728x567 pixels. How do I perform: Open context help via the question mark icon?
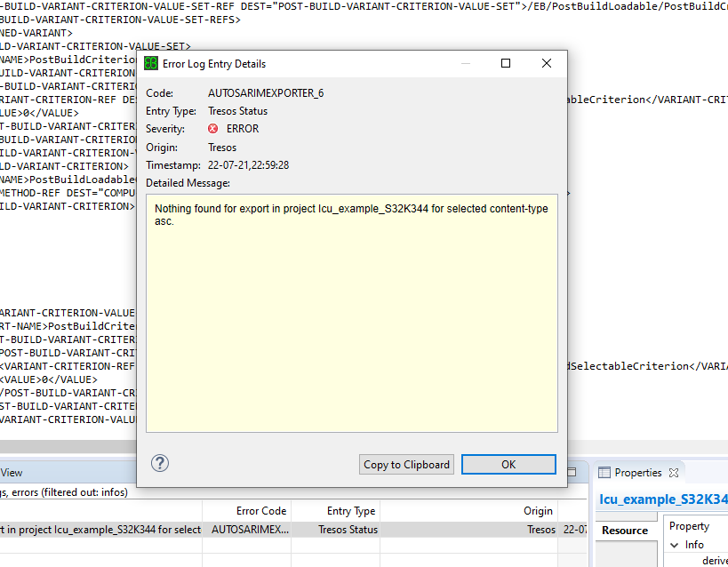158,463
